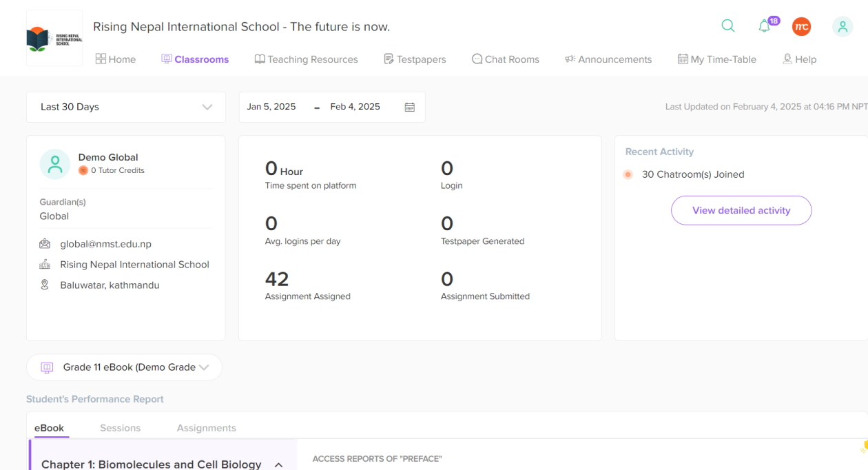Viewport: 868px width, 470px height.
Task: Click View detailed activity button
Action: click(x=741, y=210)
